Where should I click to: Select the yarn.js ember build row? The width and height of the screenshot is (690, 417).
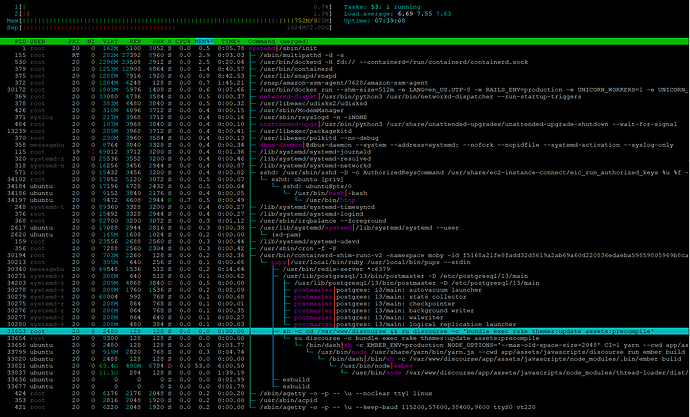point(345,352)
